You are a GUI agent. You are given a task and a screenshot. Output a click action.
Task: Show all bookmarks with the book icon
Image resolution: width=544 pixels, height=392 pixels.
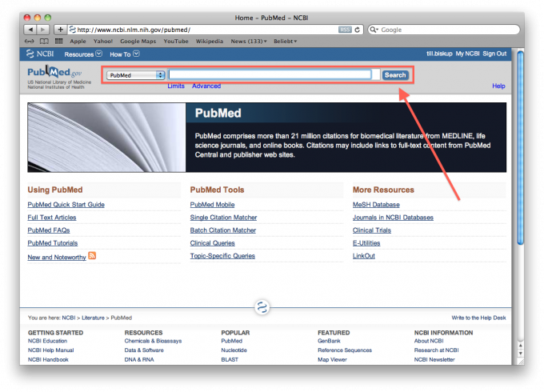click(x=44, y=42)
